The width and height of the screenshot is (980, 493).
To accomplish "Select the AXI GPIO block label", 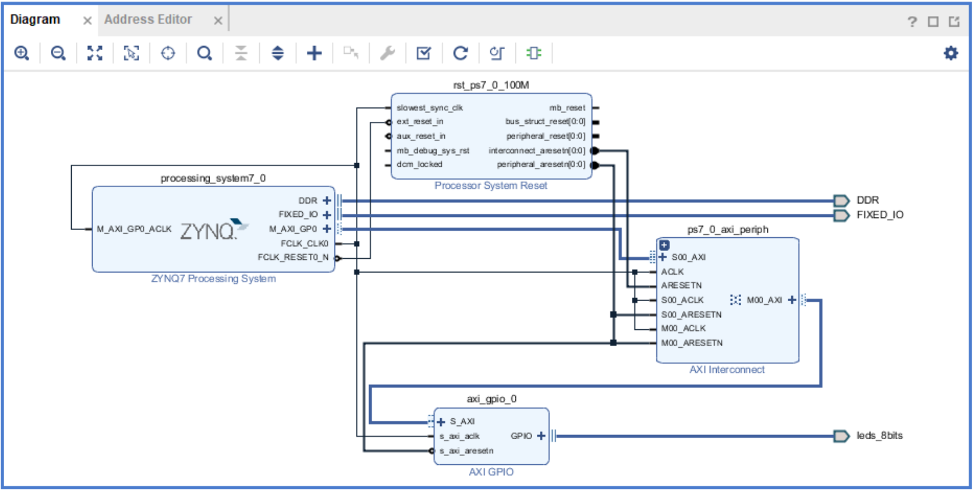I will (491, 472).
